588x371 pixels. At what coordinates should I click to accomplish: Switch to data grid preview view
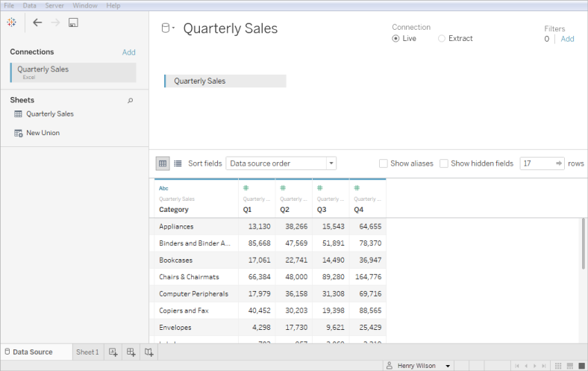[x=163, y=163]
